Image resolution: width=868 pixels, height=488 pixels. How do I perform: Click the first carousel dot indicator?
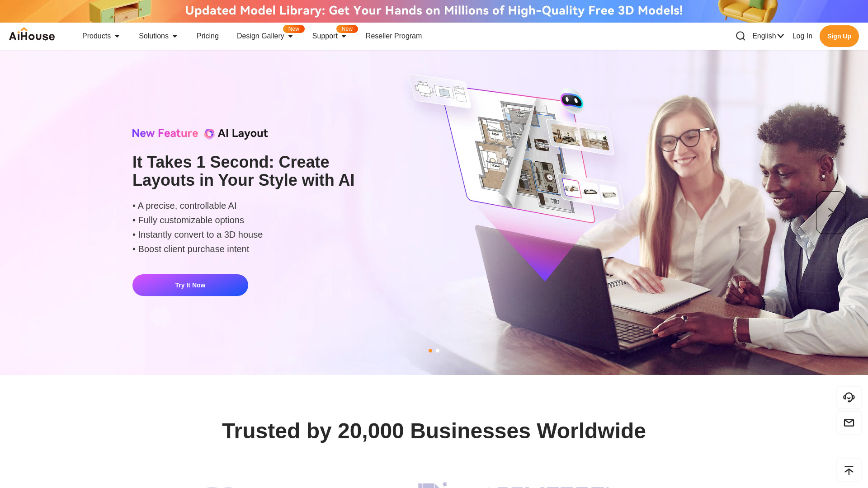pos(430,350)
